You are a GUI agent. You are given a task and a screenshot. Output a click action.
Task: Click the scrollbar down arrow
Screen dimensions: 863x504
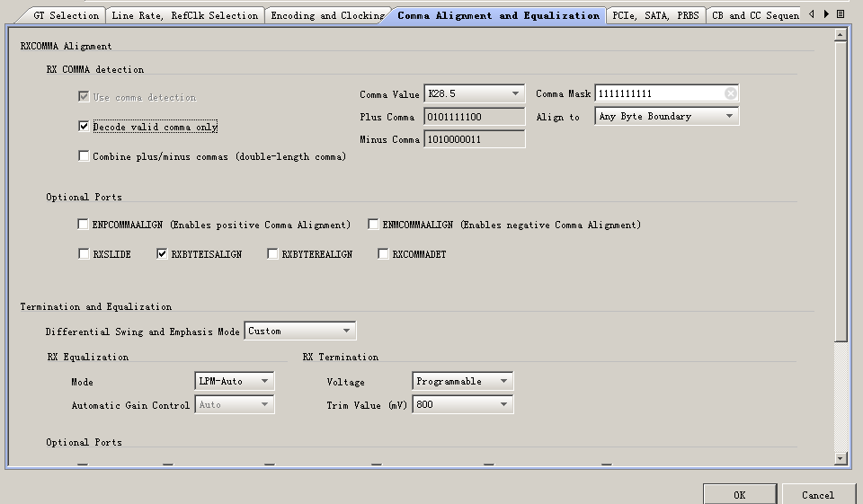click(x=841, y=458)
